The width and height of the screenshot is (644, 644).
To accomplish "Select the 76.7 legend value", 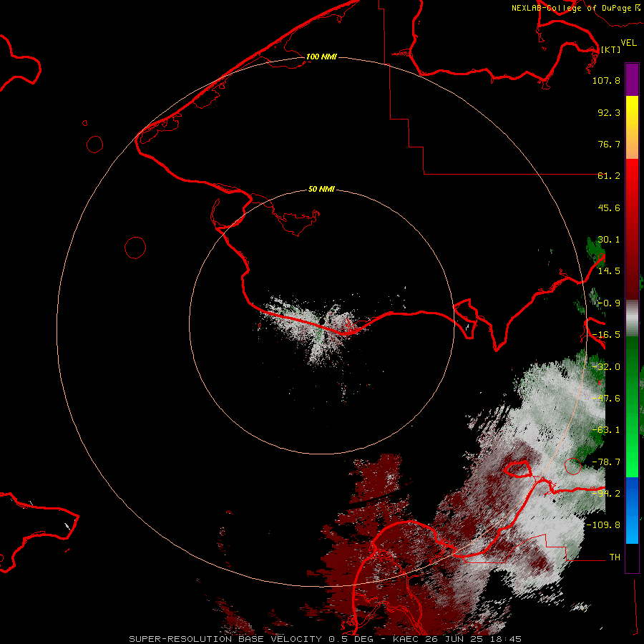I will pyautogui.click(x=609, y=144).
